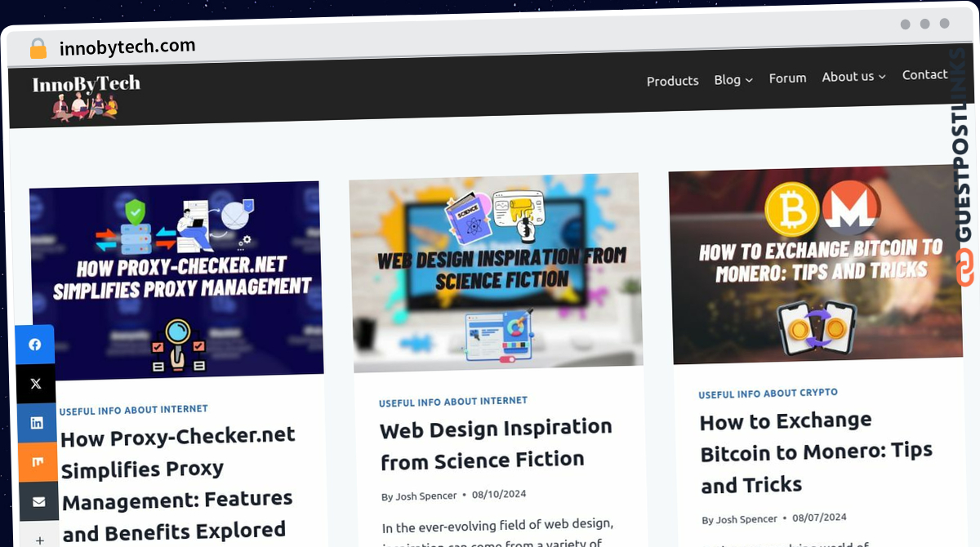Click the InnoByTech logo

pyautogui.click(x=86, y=95)
